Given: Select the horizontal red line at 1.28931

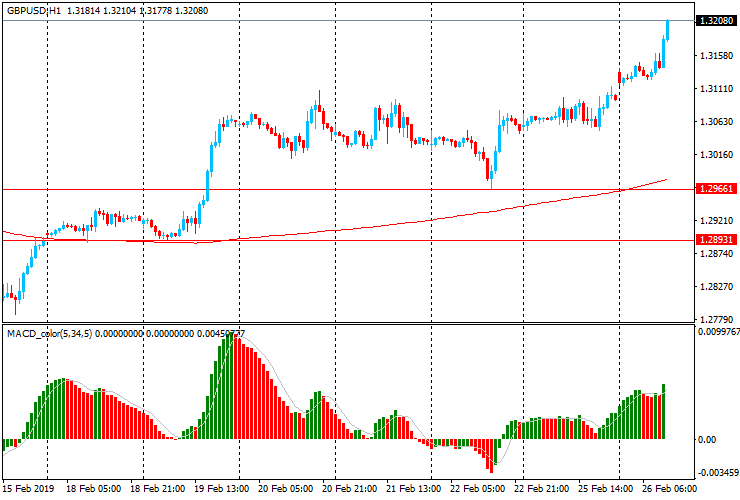Looking at the screenshot, I should 348,240.
